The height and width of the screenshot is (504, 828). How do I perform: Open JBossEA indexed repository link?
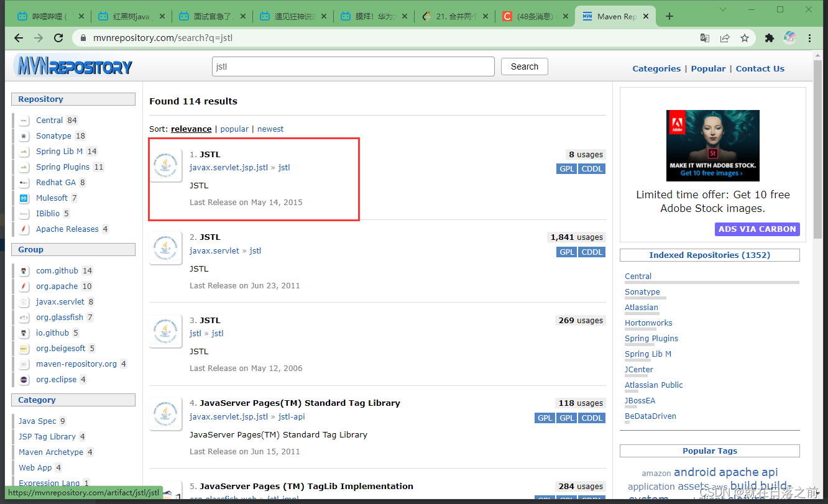pyautogui.click(x=640, y=401)
